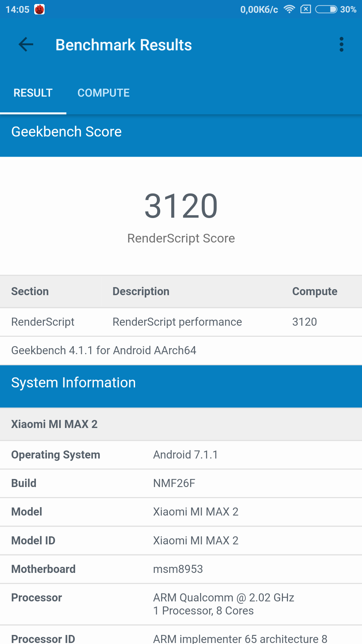Tap the SIM card missing icon
Image resolution: width=362 pixels, height=644 pixels.
305,9
